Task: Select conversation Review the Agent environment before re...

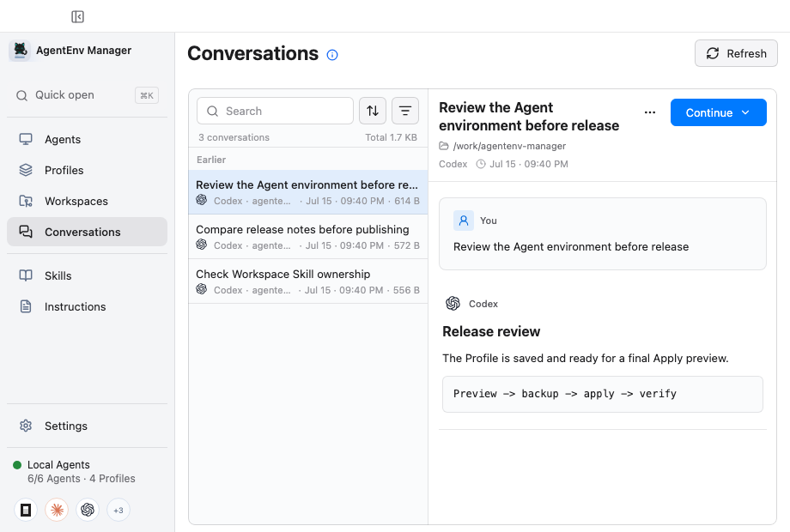Action: click(x=308, y=192)
